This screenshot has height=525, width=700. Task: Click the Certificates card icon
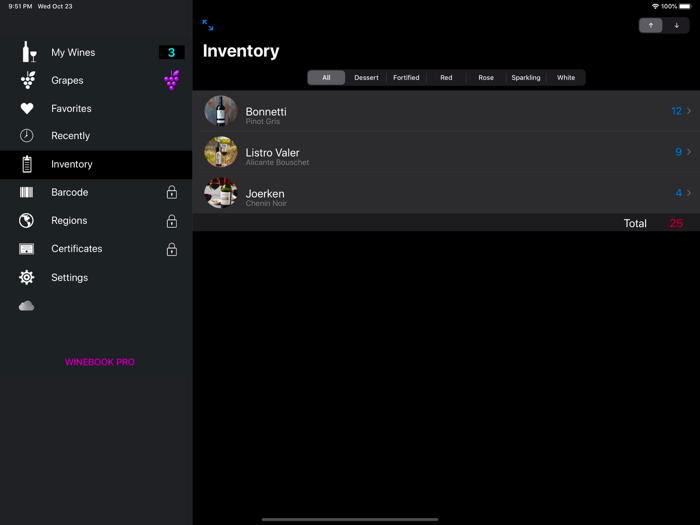coord(26,249)
